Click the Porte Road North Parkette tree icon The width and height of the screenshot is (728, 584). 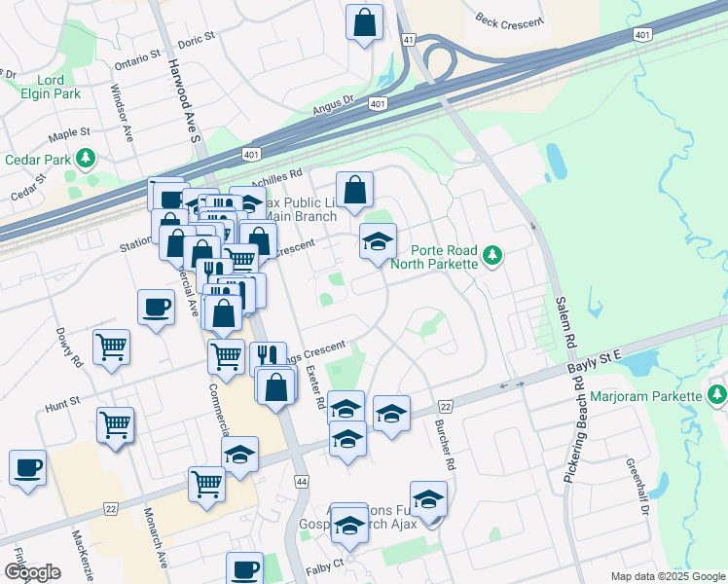point(492,255)
